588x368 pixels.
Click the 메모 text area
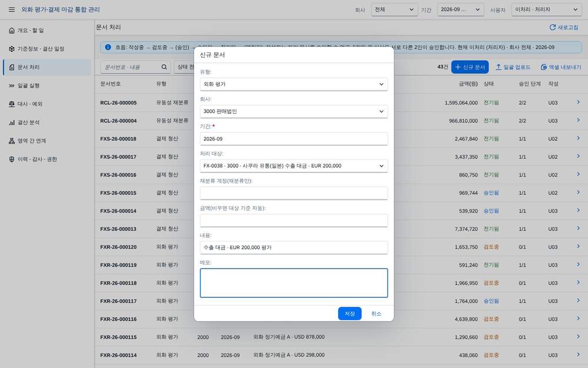[x=293, y=283]
